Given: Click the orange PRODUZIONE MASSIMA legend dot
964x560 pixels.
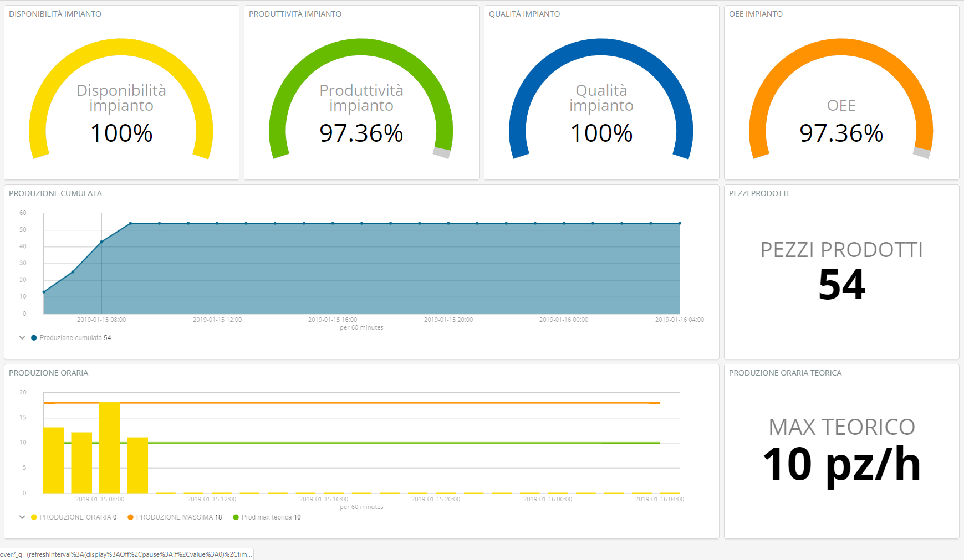Looking at the screenshot, I should 131,517.
